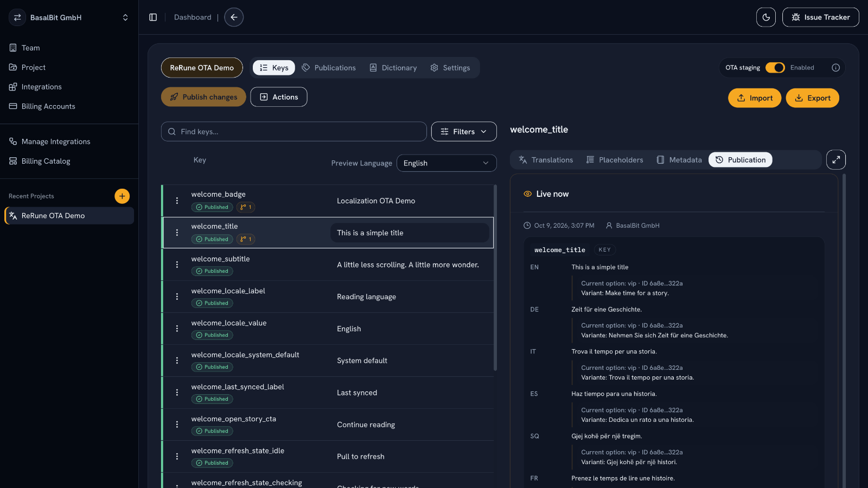Open Manage Integrations
The image size is (868, 488).
tap(69, 142)
